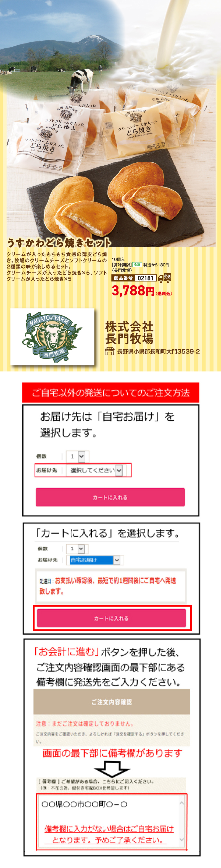The image size is (221, 868).
Task: Click the shop storefront icon beside address
Action: (x=110, y=351)
